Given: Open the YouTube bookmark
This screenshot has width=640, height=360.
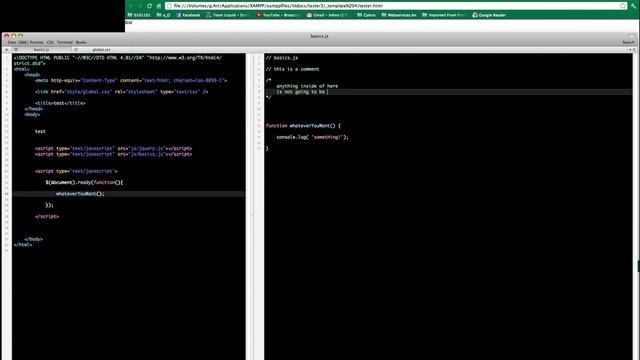Looking at the screenshot, I should (278, 15).
